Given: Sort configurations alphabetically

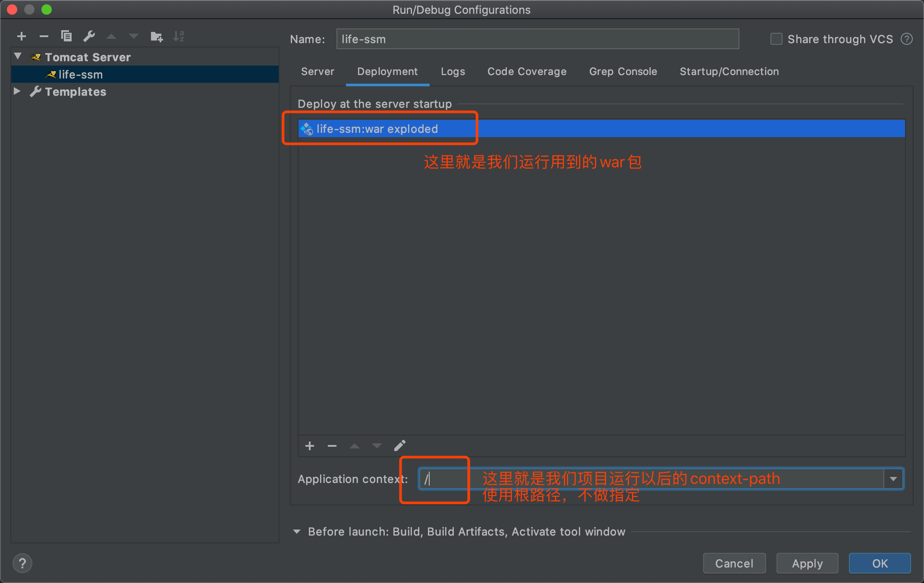Looking at the screenshot, I should (x=179, y=36).
